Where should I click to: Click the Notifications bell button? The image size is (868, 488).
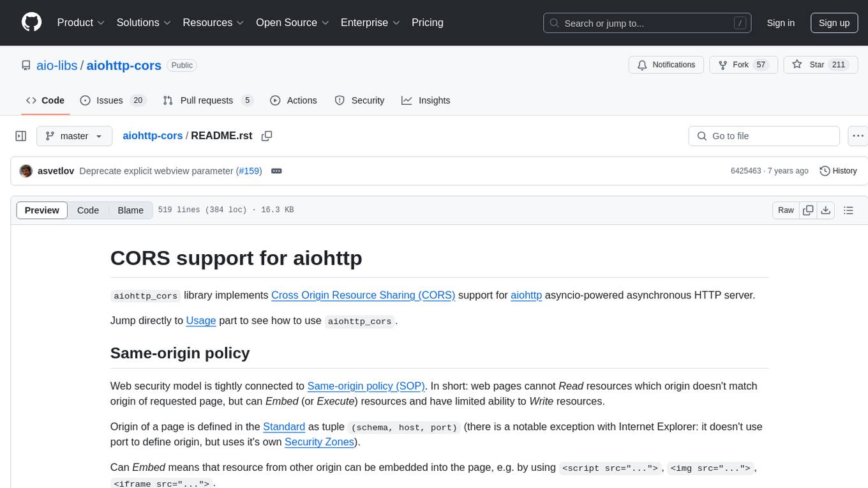[x=666, y=65]
